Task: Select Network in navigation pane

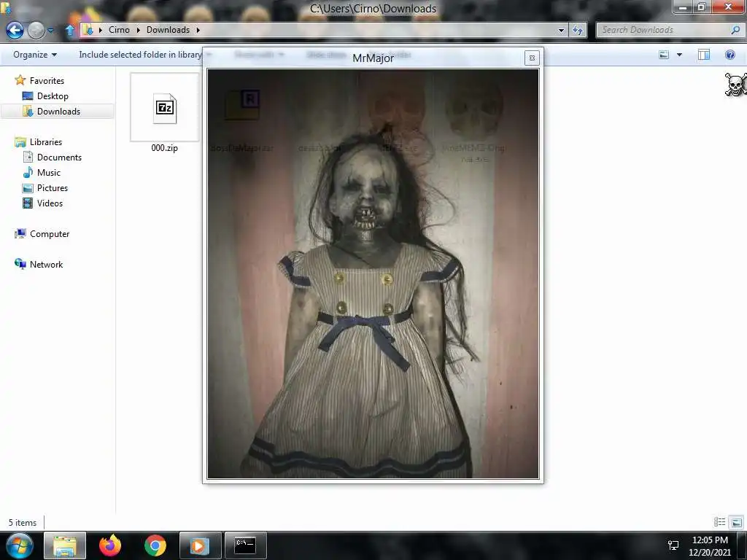Action: point(46,264)
